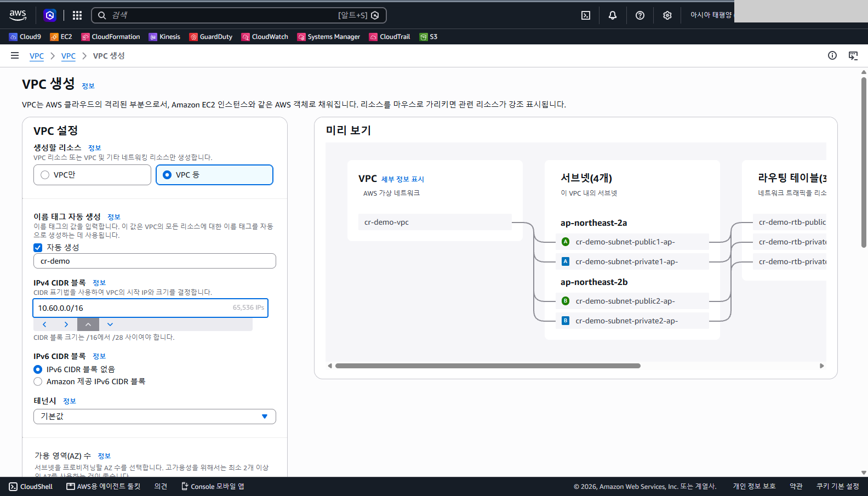
Task: Open the help question mark icon
Action: pyautogui.click(x=640, y=15)
